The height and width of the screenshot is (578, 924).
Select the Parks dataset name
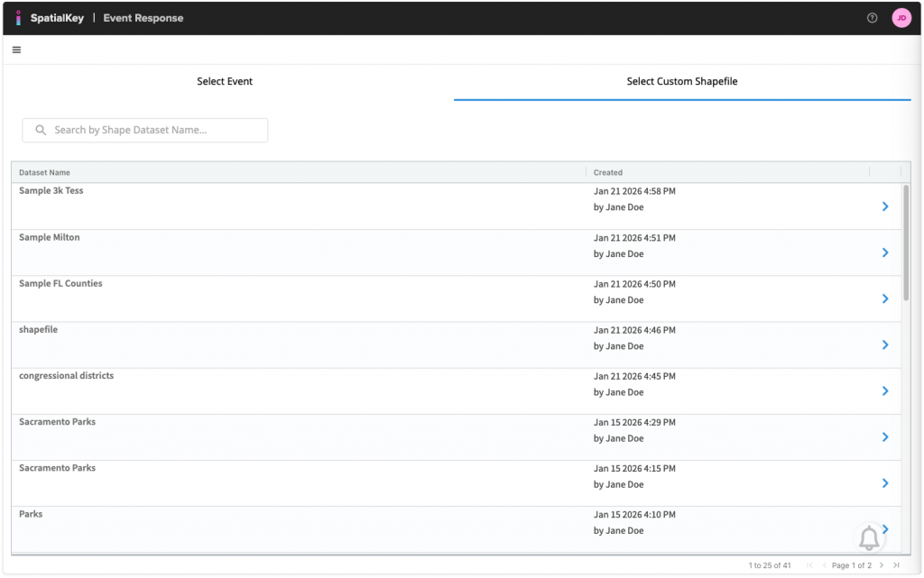31,514
